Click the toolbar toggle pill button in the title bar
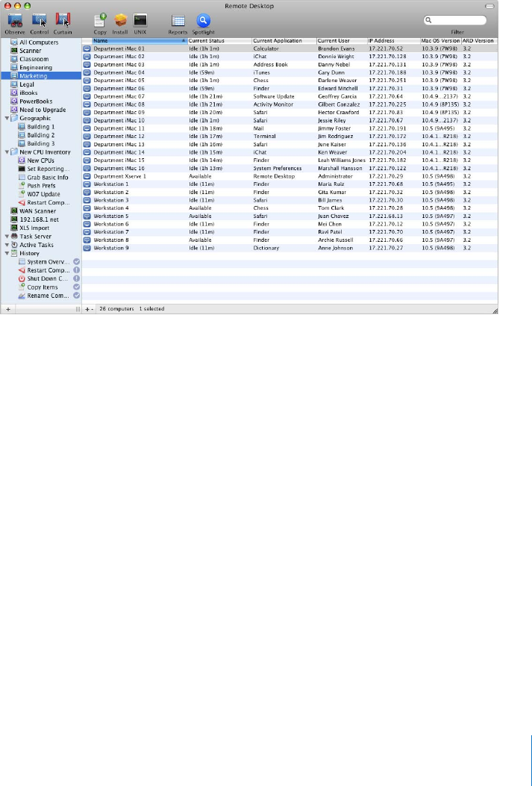 [x=489, y=6]
